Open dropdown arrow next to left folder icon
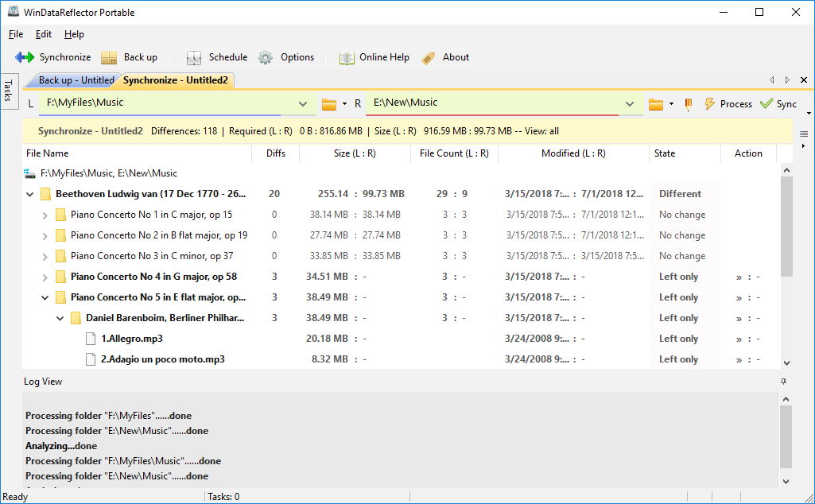This screenshot has height=504, width=815. click(x=344, y=104)
